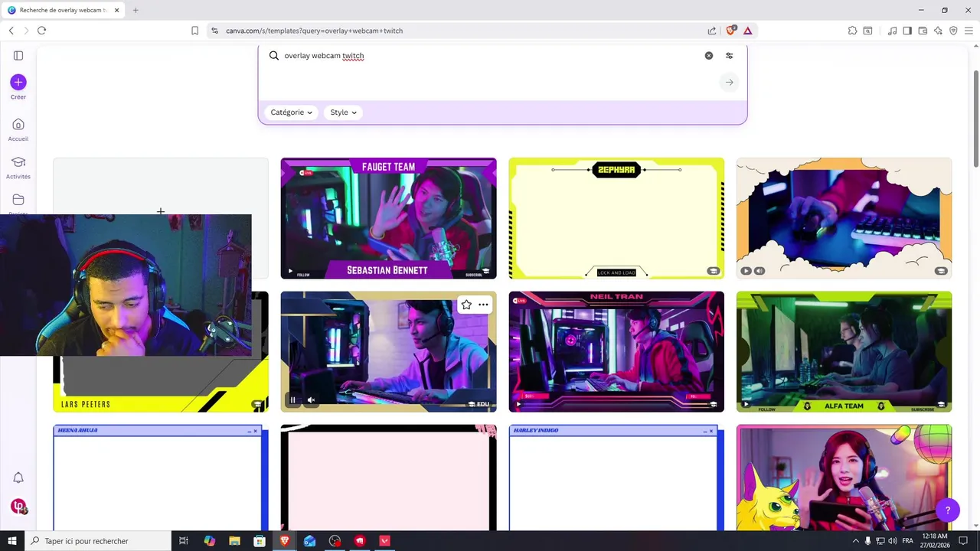This screenshot has width=980, height=551.
Task: Click inside the overlay webcam twitch search field
Action: [x=490, y=56]
